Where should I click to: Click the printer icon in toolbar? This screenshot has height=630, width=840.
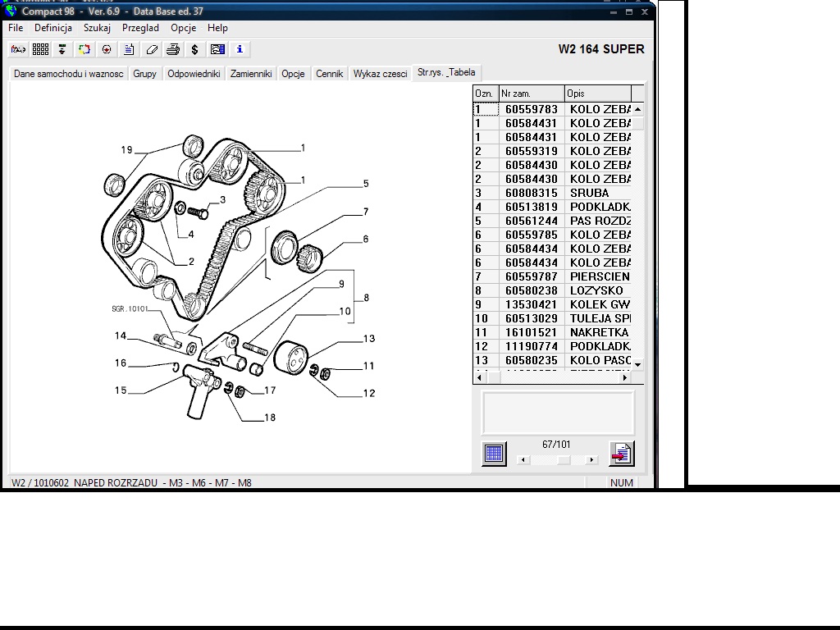(x=173, y=49)
